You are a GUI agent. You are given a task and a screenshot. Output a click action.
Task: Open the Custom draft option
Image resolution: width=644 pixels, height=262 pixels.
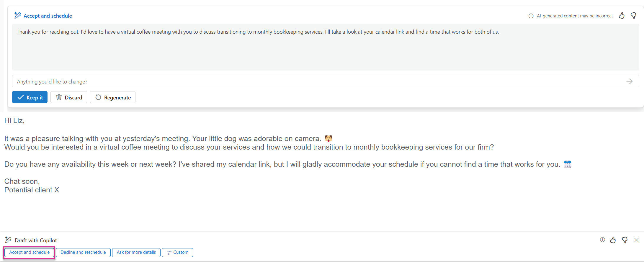pos(177,253)
